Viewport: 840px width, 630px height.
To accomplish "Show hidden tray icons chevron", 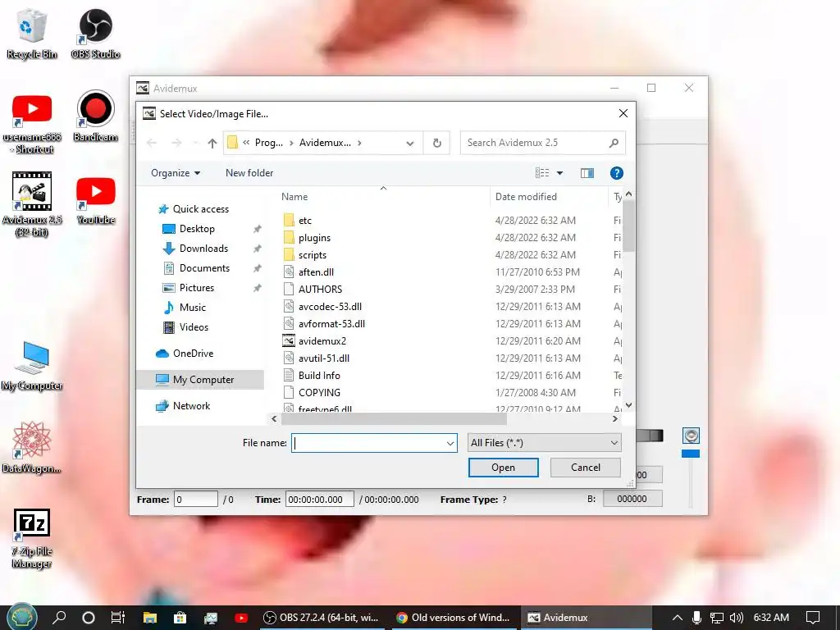I will [x=677, y=617].
